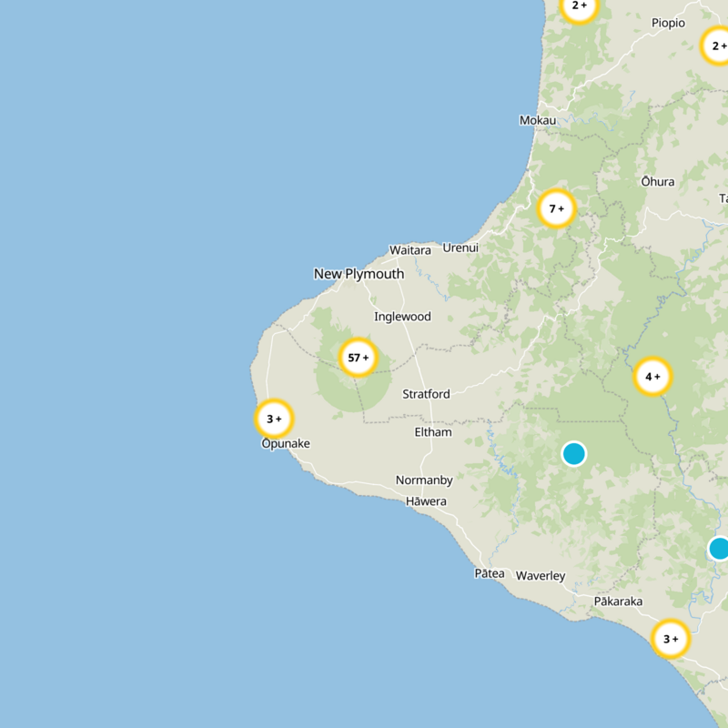
Task: Click the Waitara place label
Action: 410,250
